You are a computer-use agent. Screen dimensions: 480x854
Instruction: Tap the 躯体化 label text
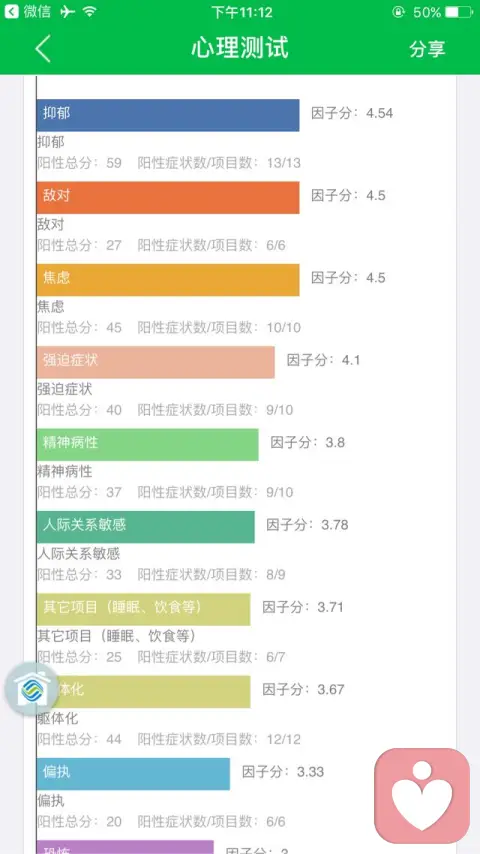pos(58,719)
